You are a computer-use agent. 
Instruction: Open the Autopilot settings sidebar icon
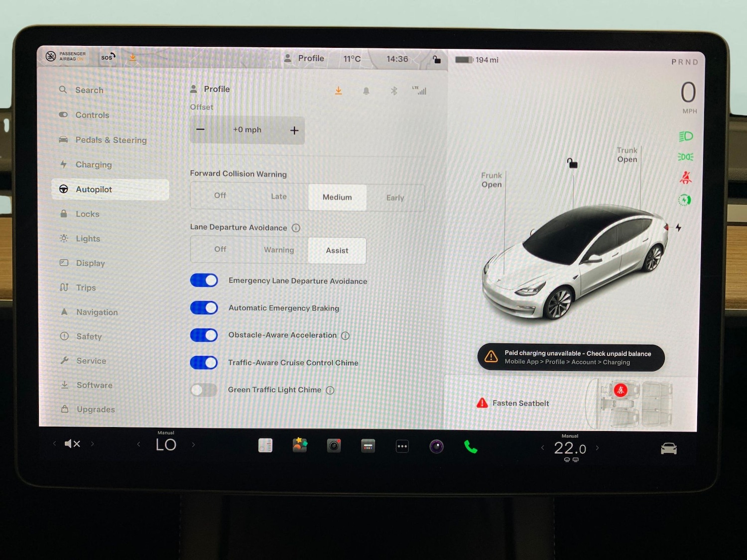pyautogui.click(x=64, y=189)
